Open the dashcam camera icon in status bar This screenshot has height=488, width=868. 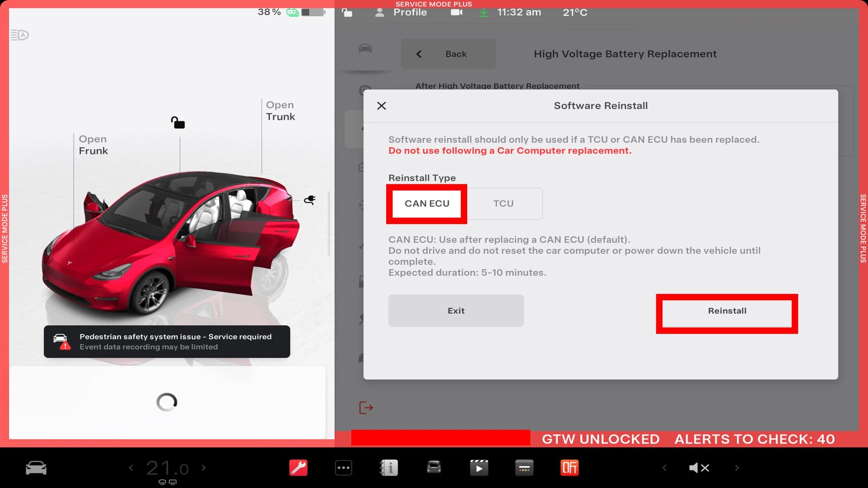click(x=456, y=12)
